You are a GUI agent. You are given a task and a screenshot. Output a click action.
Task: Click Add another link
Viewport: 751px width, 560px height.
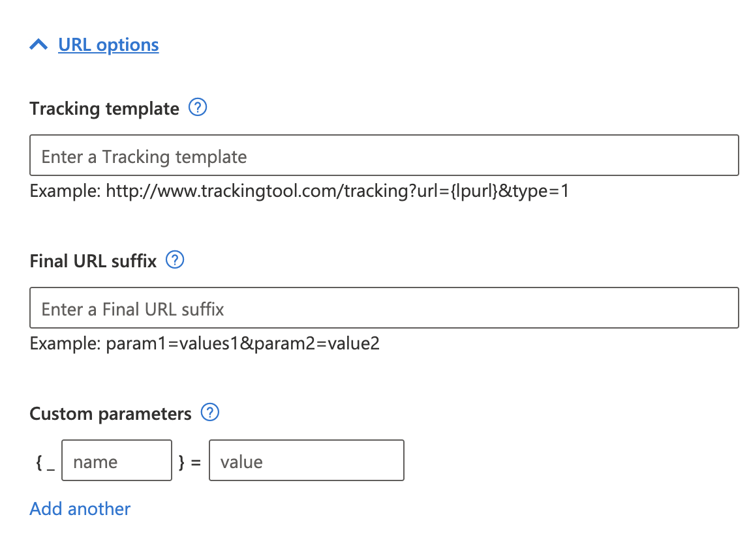(x=80, y=508)
